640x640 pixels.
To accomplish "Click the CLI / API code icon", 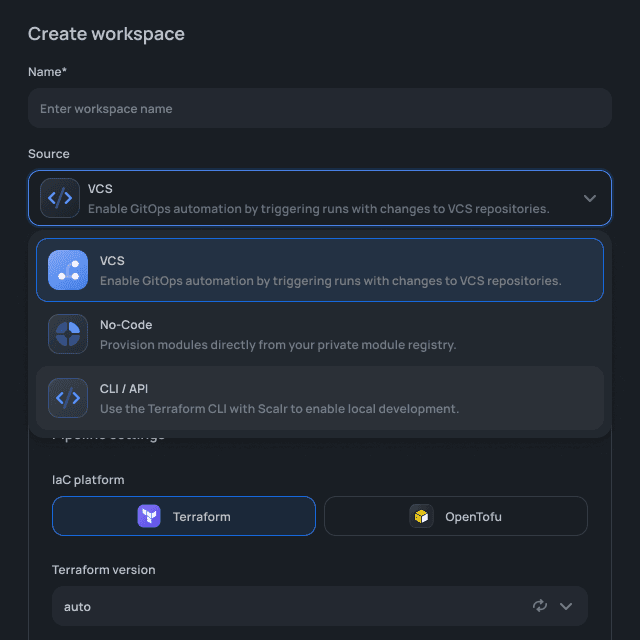I will tap(68, 398).
